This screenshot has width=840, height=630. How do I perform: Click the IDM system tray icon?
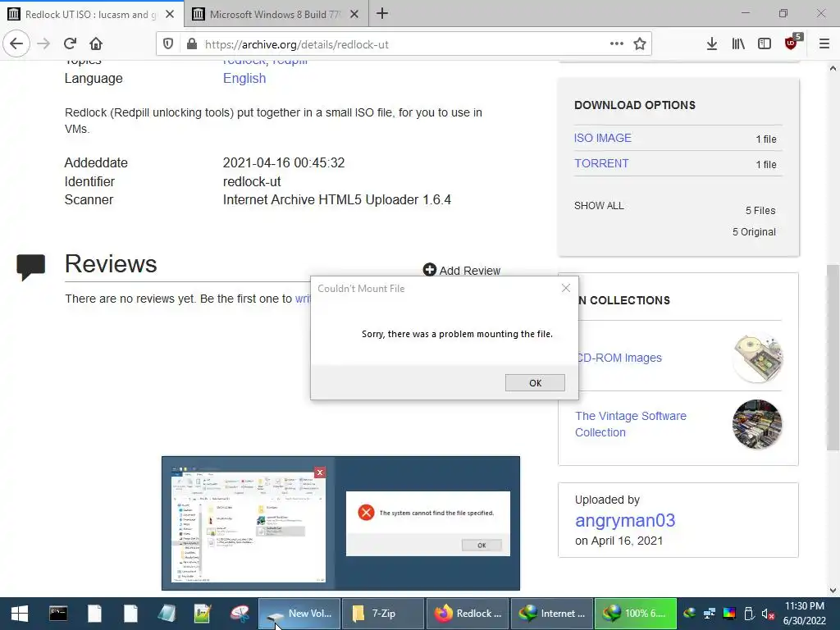690,614
